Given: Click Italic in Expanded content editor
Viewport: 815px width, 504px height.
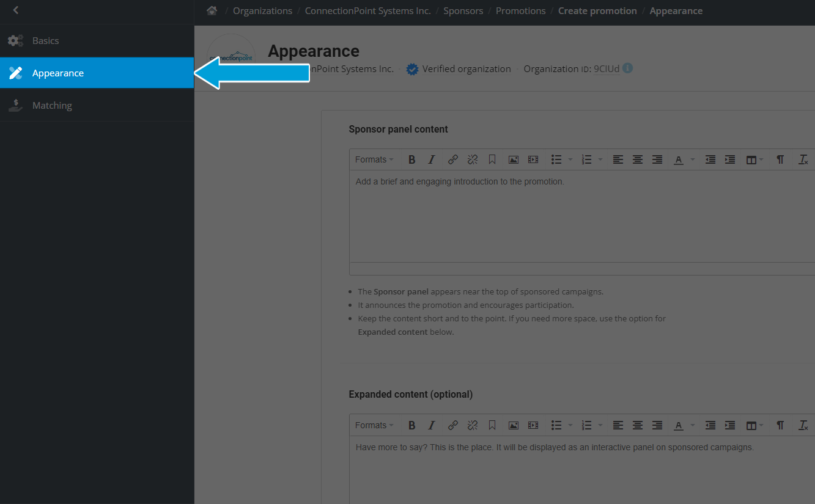Looking at the screenshot, I should click(432, 425).
